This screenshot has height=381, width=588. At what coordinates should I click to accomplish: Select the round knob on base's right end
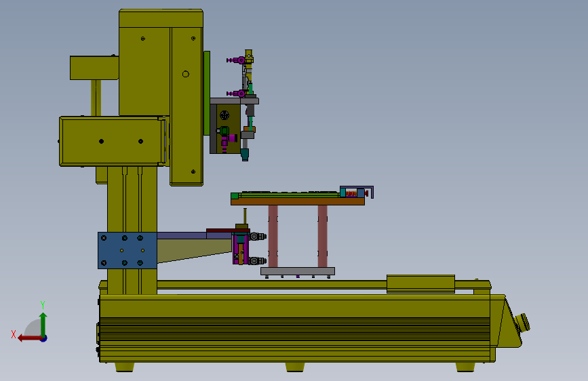(523, 323)
